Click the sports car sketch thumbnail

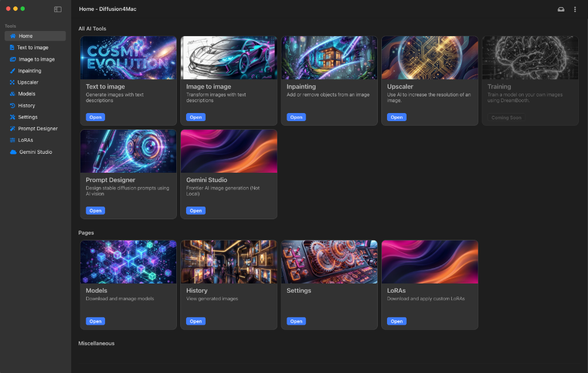[x=229, y=58]
